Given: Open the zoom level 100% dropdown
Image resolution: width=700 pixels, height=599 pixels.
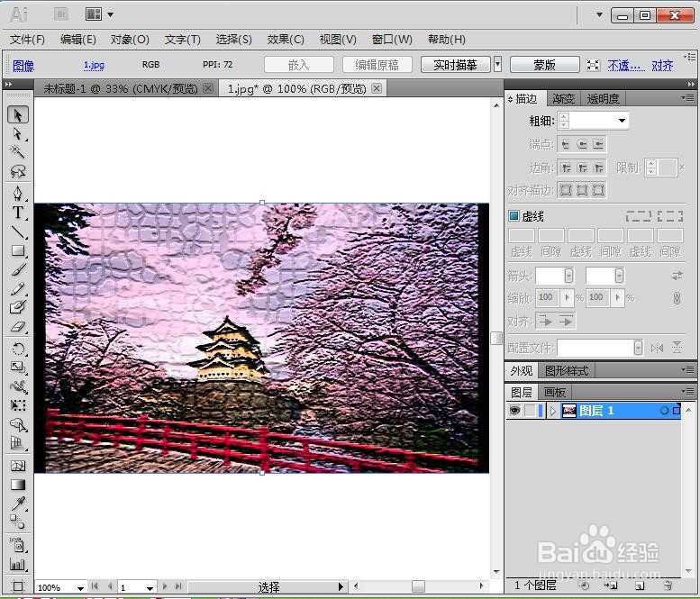Looking at the screenshot, I should [80, 588].
